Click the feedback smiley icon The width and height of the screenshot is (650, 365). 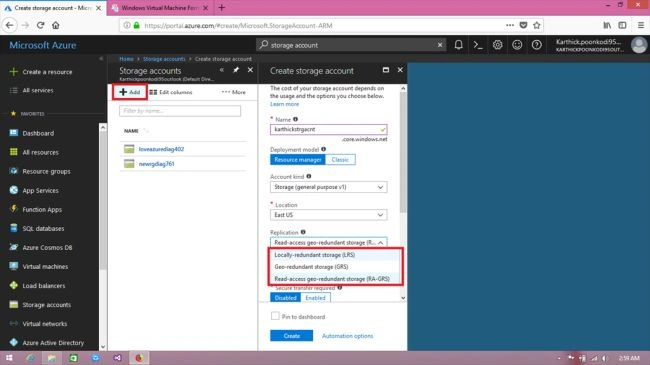click(517, 45)
